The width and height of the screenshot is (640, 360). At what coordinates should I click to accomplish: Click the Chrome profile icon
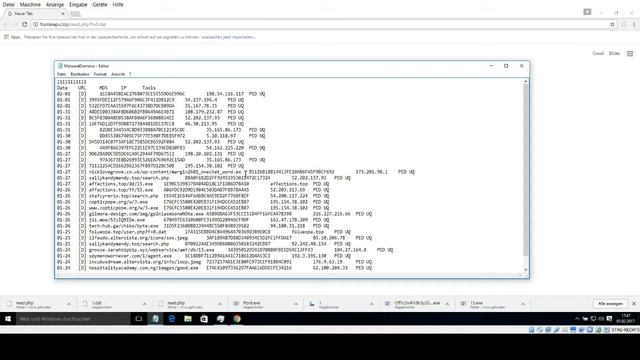click(x=587, y=12)
